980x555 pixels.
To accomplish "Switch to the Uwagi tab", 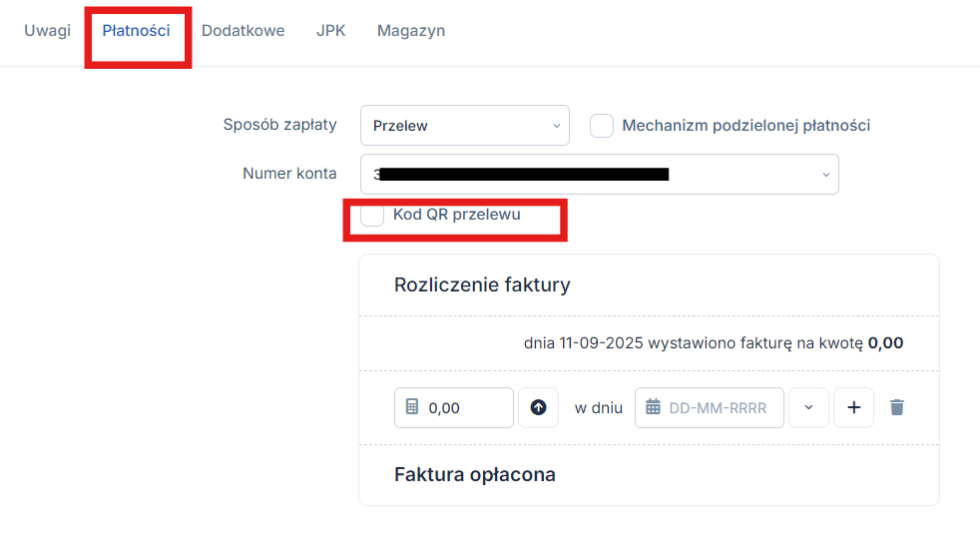I will coord(48,31).
